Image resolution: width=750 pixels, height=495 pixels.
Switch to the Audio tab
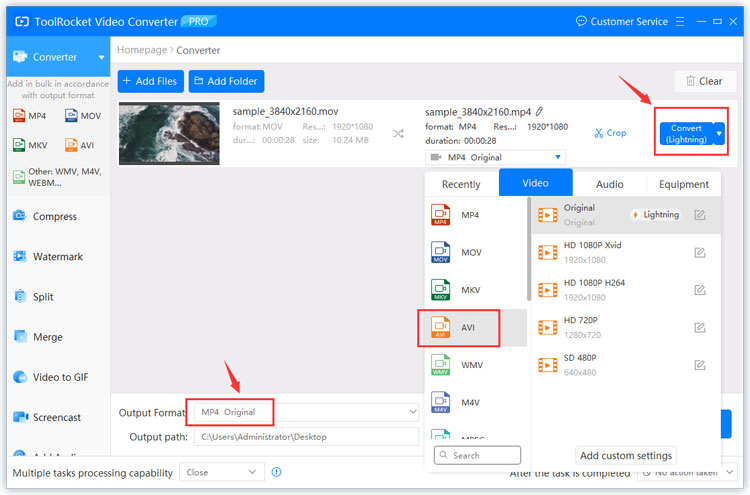point(609,184)
